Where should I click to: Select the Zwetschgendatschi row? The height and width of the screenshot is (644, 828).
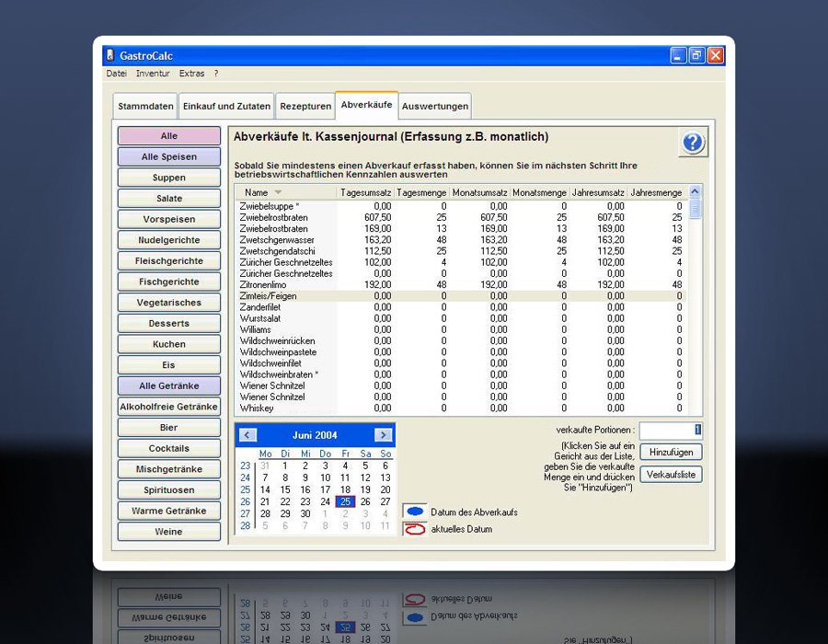click(461, 251)
